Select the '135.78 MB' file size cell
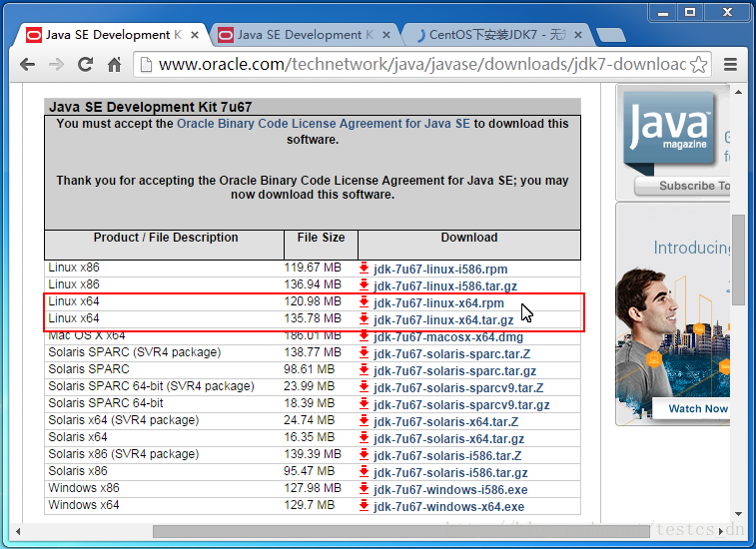This screenshot has width=756, height=549. pos(313,318)
